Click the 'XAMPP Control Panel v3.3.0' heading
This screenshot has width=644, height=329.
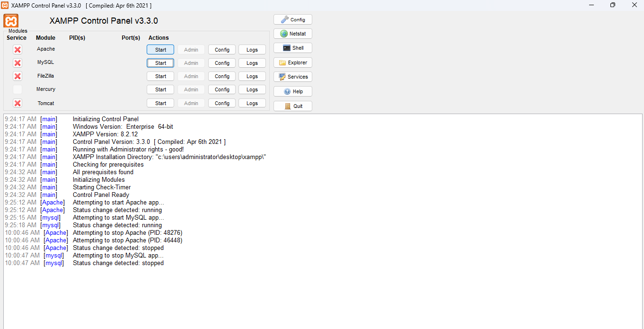tap(104, 21)
